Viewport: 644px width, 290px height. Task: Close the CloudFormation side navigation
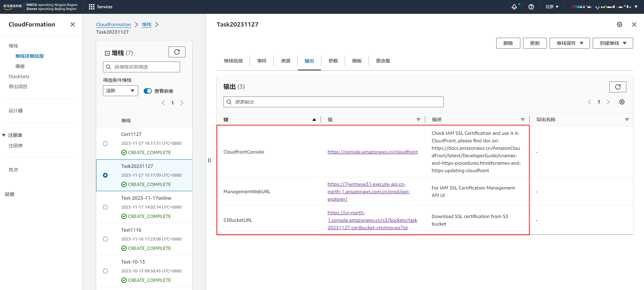(73, 24)
